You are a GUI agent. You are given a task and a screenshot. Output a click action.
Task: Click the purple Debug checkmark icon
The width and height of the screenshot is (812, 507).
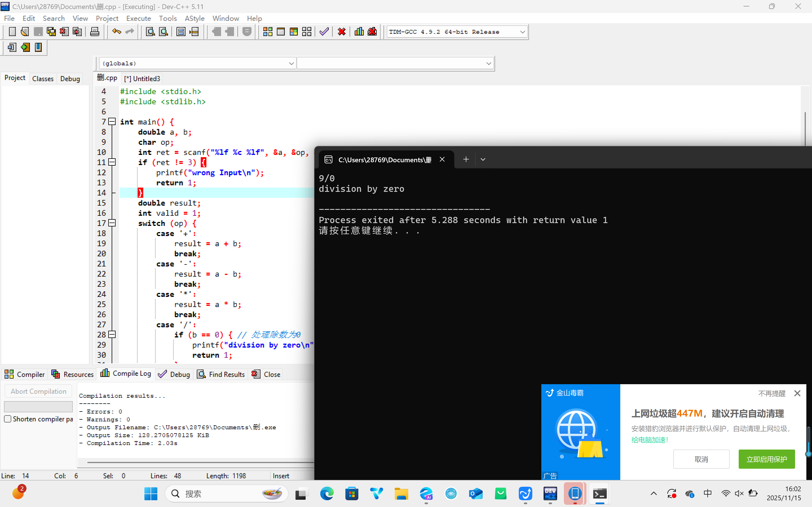[324, 32]
